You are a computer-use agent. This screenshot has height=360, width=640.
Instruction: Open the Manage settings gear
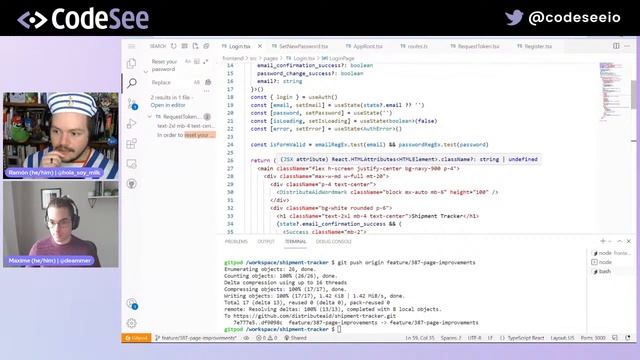tap(131, 323)
